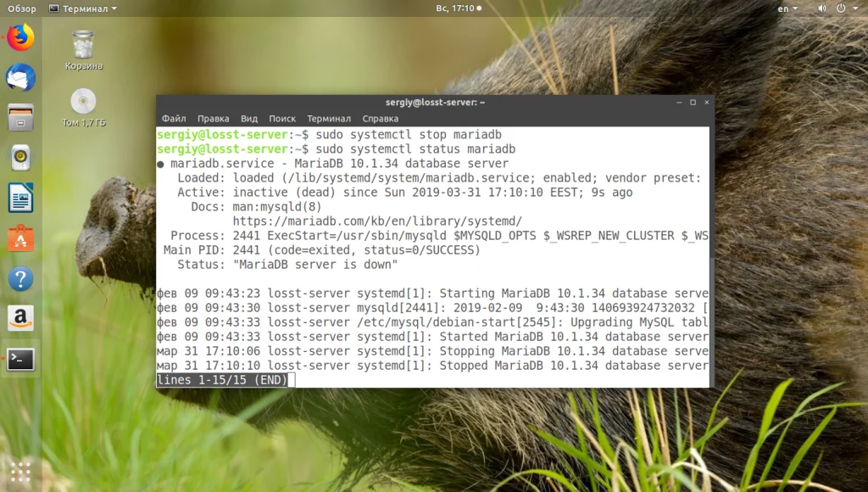The height and width of the screenshot is (492, 868).
Task: Open the Терминал menu in the terminal window
Action: (x=329, y=119)
